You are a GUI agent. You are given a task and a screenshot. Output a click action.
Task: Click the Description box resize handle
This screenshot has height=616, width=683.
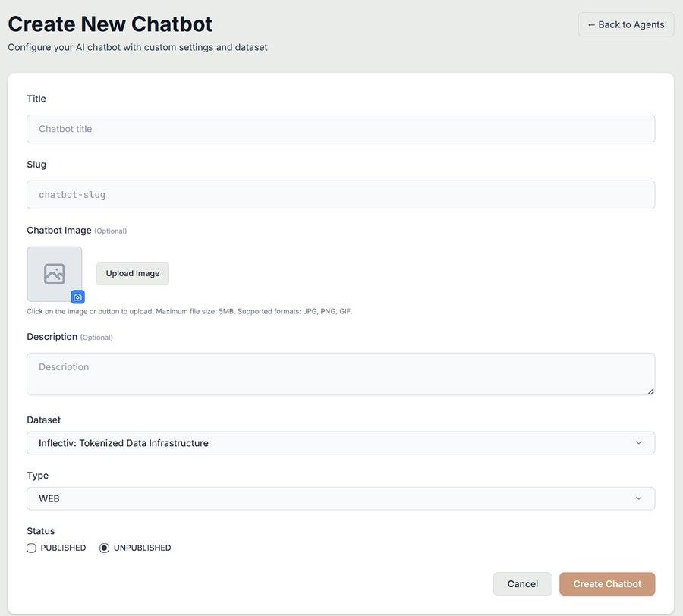tap(650, 391)
